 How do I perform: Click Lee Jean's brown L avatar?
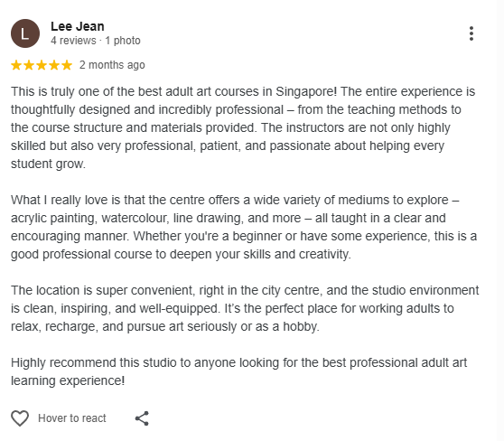pos(25,33)
